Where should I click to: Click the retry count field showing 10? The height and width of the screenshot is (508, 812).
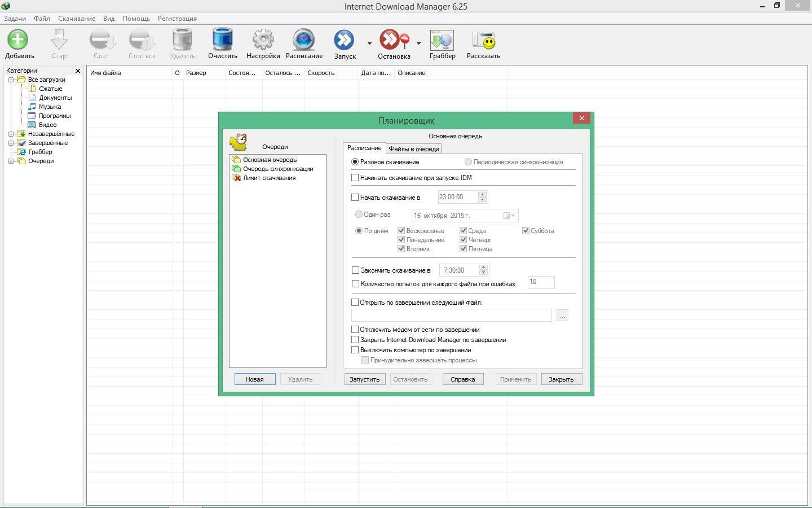541,282
